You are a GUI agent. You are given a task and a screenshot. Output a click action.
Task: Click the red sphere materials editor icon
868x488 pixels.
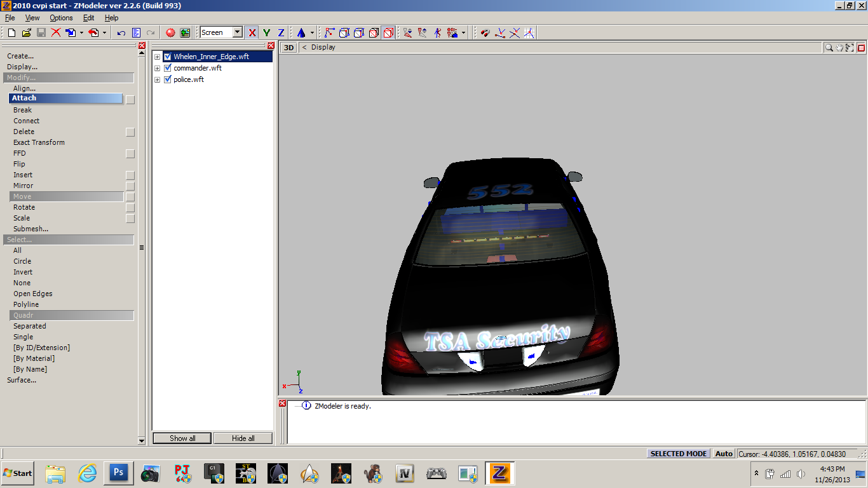170,32
